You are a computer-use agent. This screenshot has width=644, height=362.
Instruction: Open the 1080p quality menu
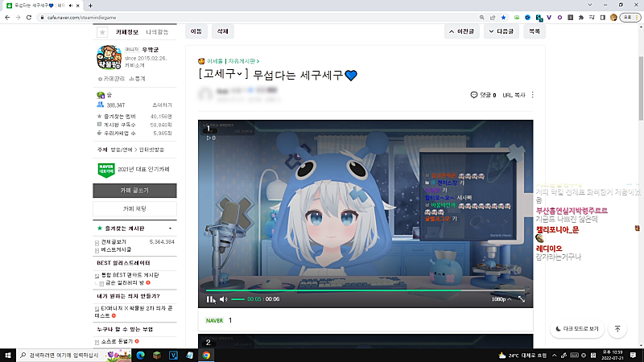[x=501, y=299]
